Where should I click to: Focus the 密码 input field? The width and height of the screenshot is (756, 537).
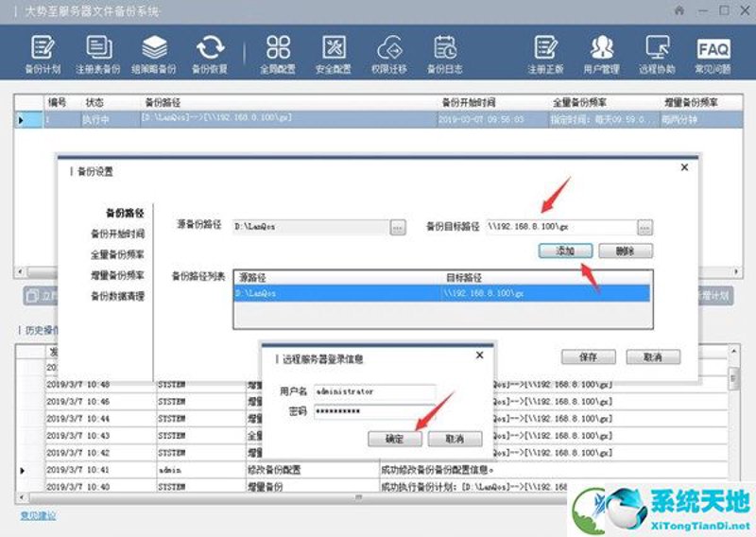click(374, 411)
